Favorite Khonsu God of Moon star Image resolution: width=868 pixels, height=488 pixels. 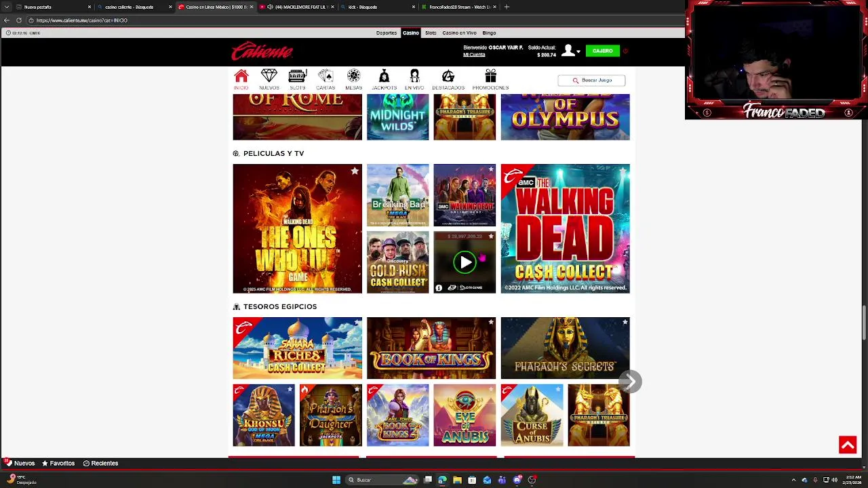tap(290, 390)
